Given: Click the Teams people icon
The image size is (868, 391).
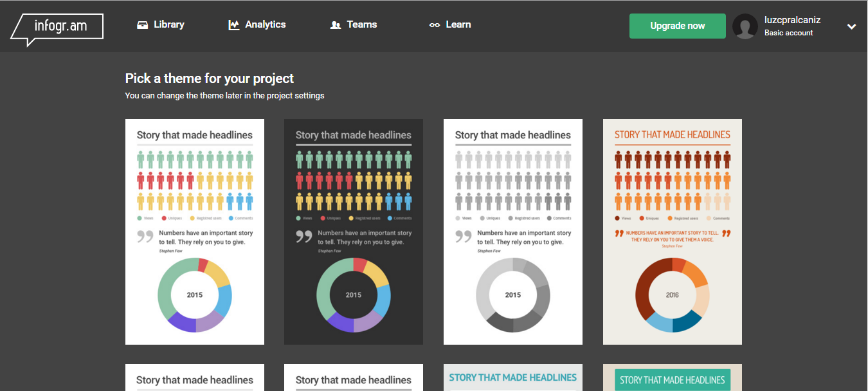Looking at the screenshot, I should pyautogui.click(x=335, y=25).
